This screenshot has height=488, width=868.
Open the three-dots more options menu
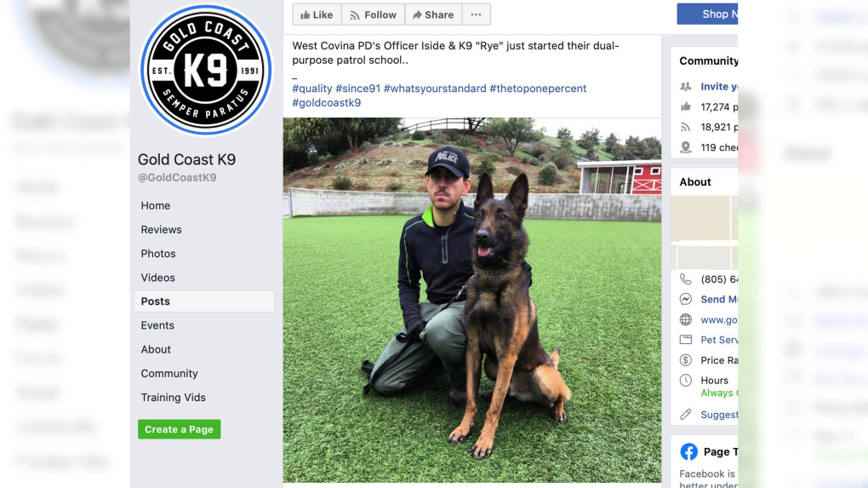(476, 15)
